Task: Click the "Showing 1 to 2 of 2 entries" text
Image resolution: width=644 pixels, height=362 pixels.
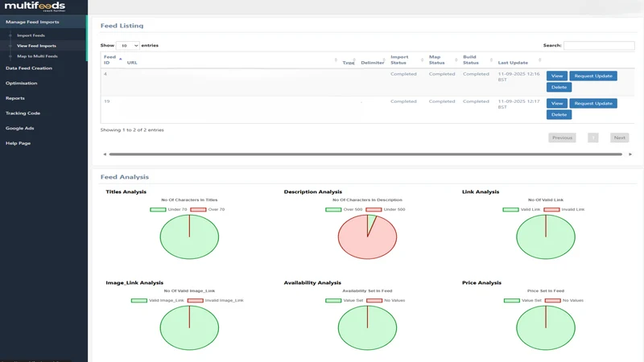Action: coord(132,130)
